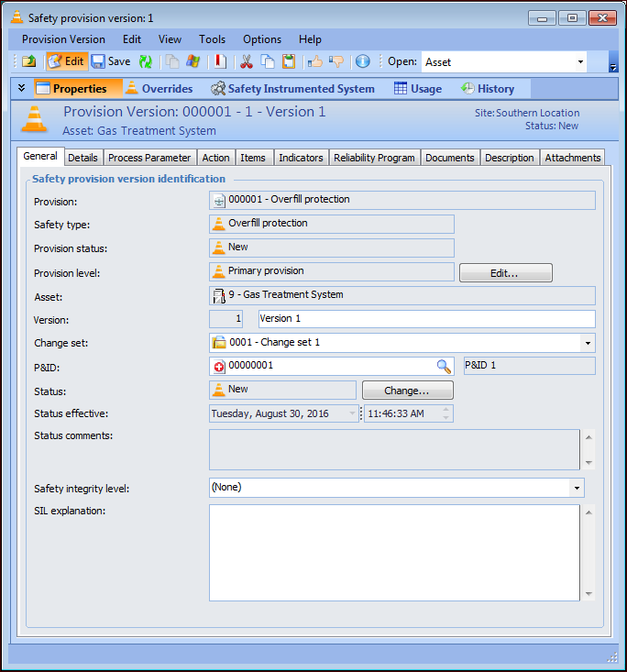
Task: Toggle Edit mode in toolbar
Action: click(x=66, y=61)
